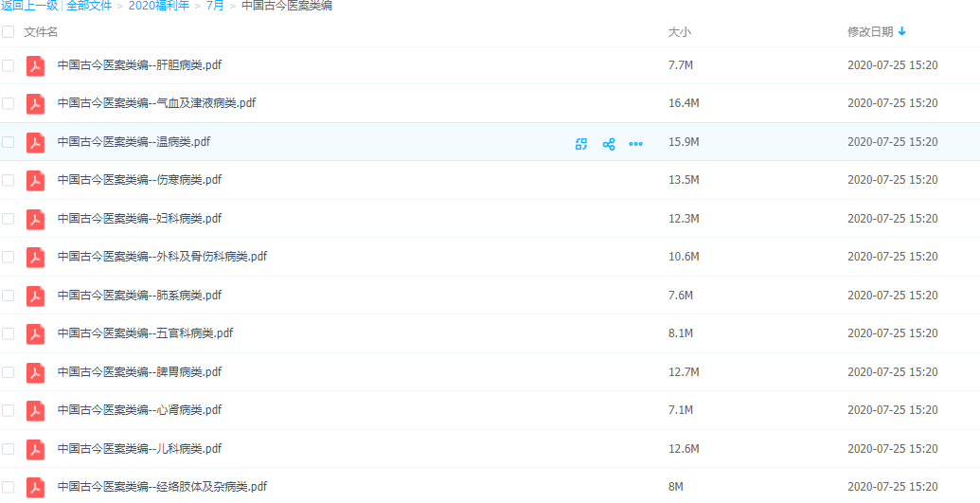The width and height of the screenshot is (980, 503).
Task: Open file 中国古今医案类编--脾胃病类.pdf
Action: click(139, 372)
